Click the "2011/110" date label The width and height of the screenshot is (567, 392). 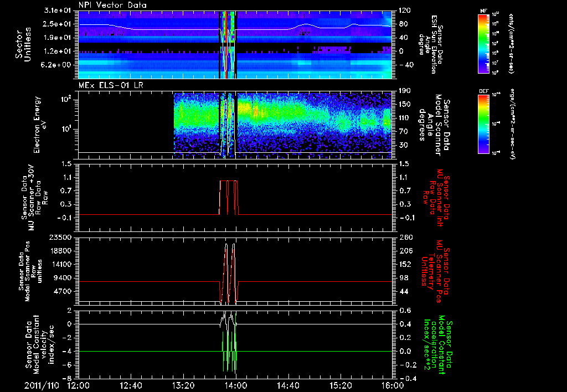click(x=42, y=386)
